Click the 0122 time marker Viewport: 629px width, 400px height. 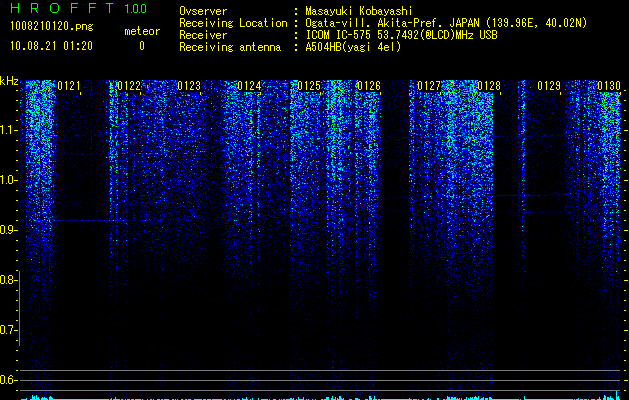pos(129,86)
